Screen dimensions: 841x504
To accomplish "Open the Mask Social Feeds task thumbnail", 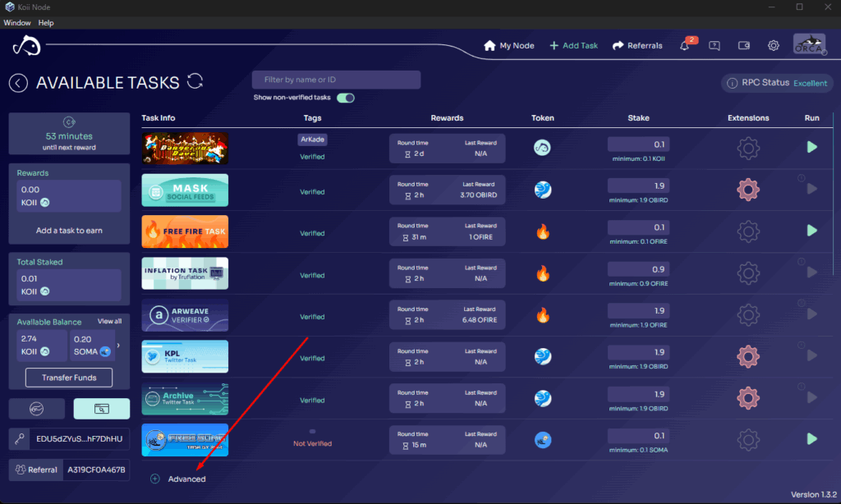I will [185, 190].
